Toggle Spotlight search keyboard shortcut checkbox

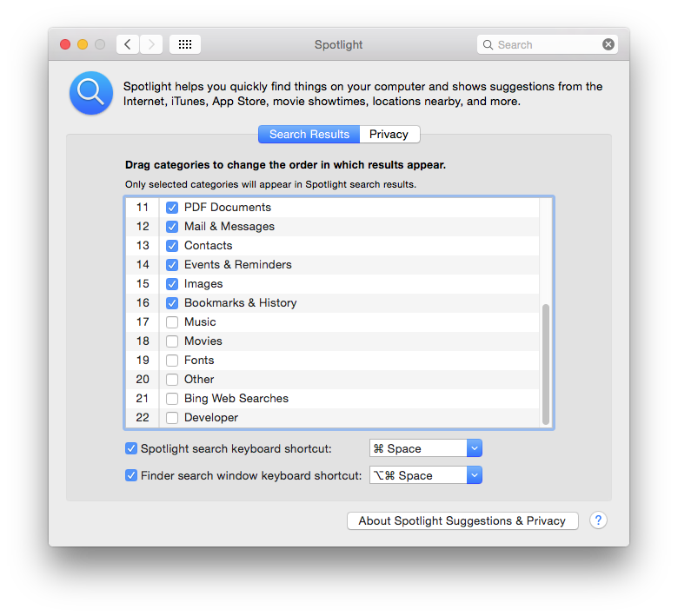click(x=131, y=448)
